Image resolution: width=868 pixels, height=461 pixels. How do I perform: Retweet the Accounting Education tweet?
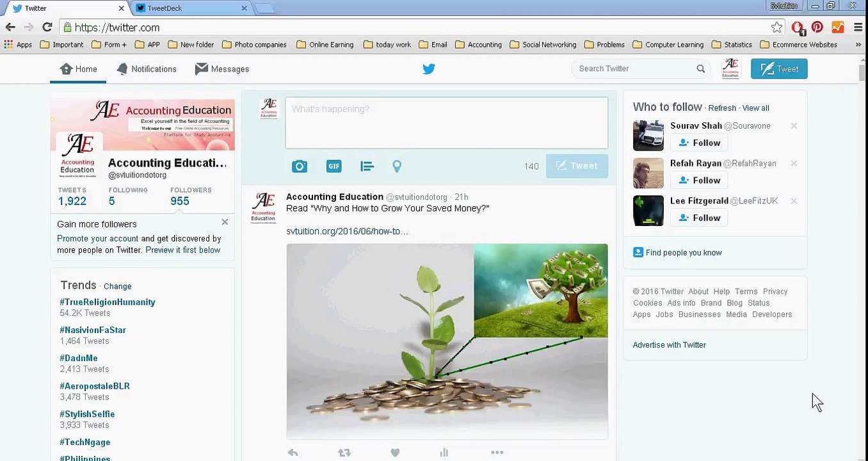tap(344, 453)
